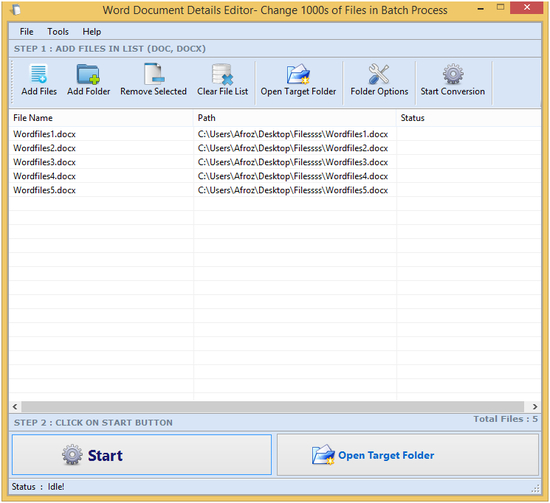This screenshot has width=550, height=503.
Task: Click the path of Wordfiles3.docx
Action: pyautogui.click(x=293, y=162)
